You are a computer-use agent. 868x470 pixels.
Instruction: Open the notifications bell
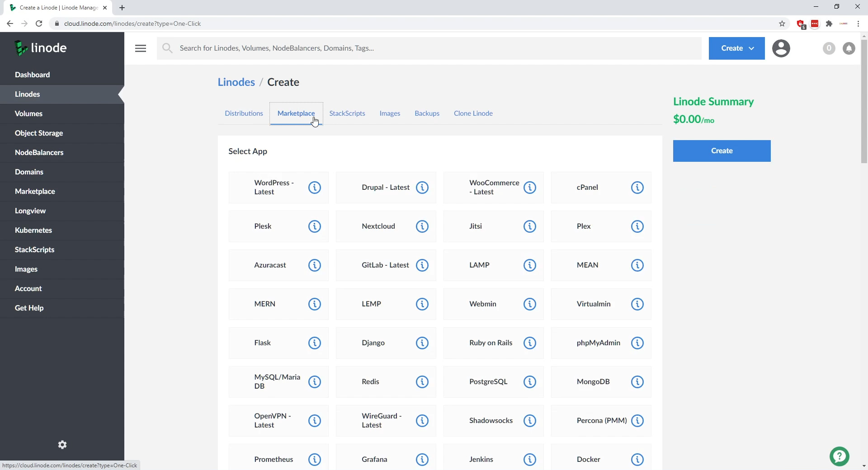coord(849,48)
